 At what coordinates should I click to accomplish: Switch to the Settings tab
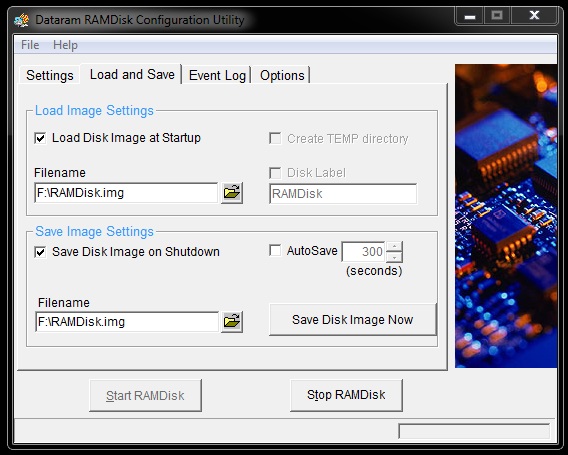(x=50, y=75)
